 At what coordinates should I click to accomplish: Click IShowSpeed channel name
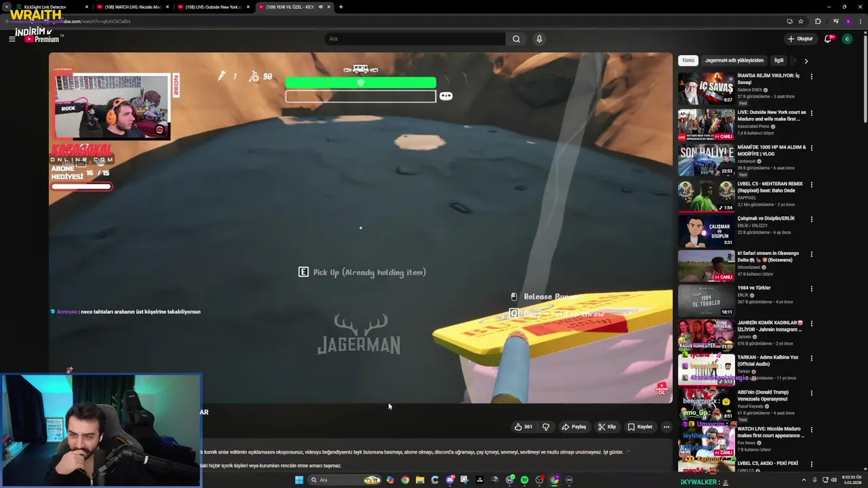tap(750, 267)
